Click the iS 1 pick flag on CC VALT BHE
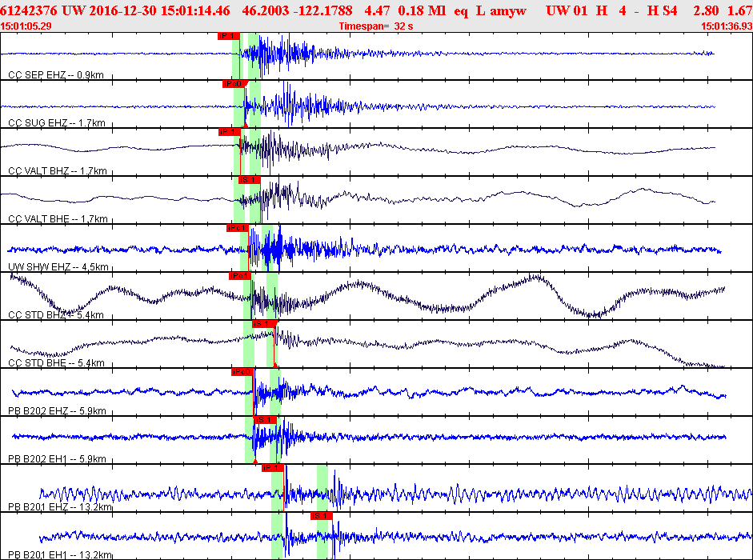Viewport: 753px width, 560px height. click(x=249, y=180)
